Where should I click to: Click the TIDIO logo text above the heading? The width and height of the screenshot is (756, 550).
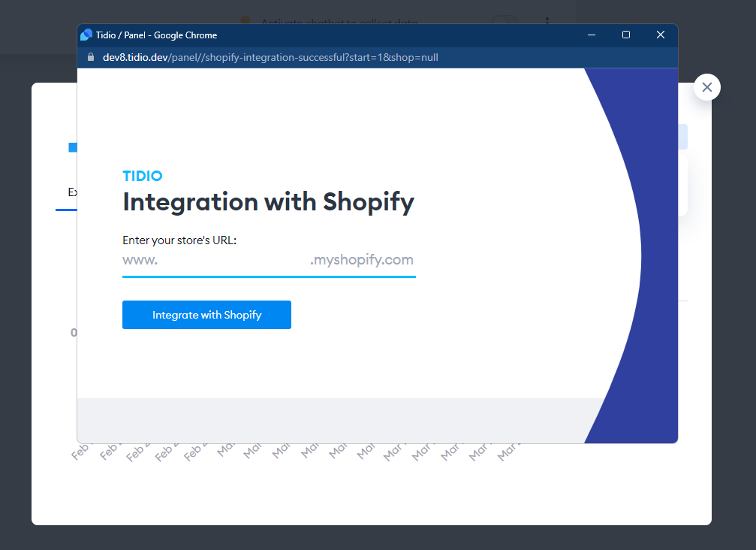tap(143, 176)
